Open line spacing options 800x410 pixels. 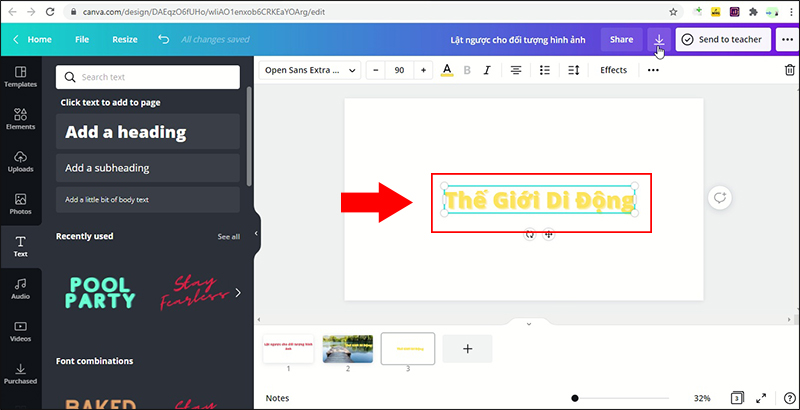click(x=574, y=70)
